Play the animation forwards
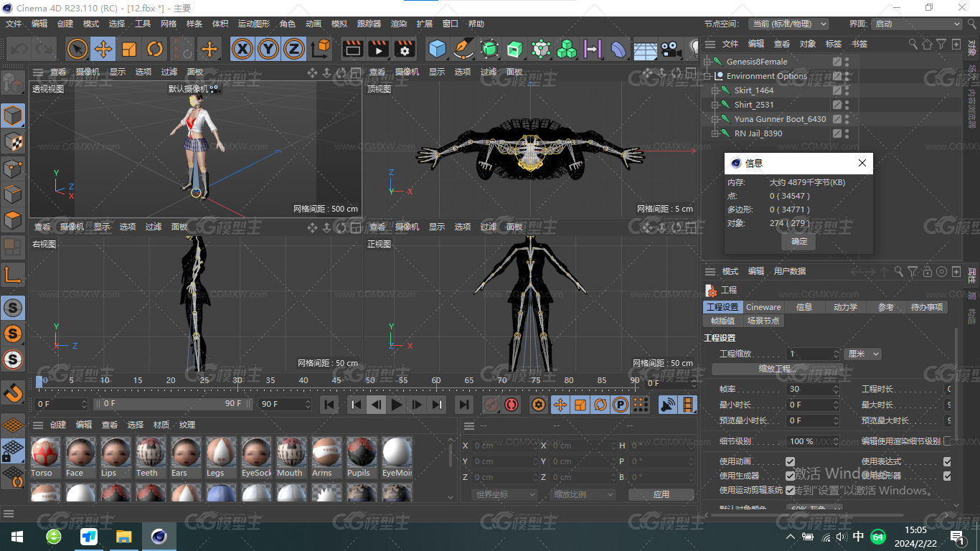Image resolution: width=980 pixels, height=551 pixels. [x=397, y=405]
